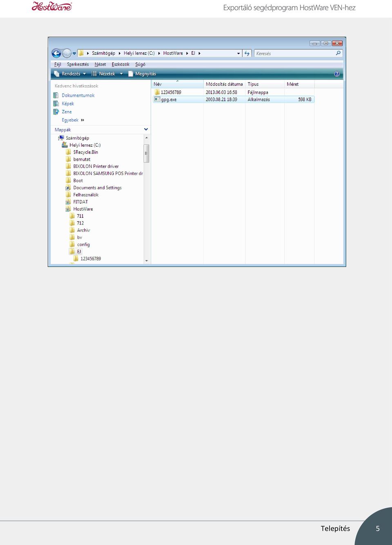
Task: Click 598 KB size cell
Action: tap(305, 99)
